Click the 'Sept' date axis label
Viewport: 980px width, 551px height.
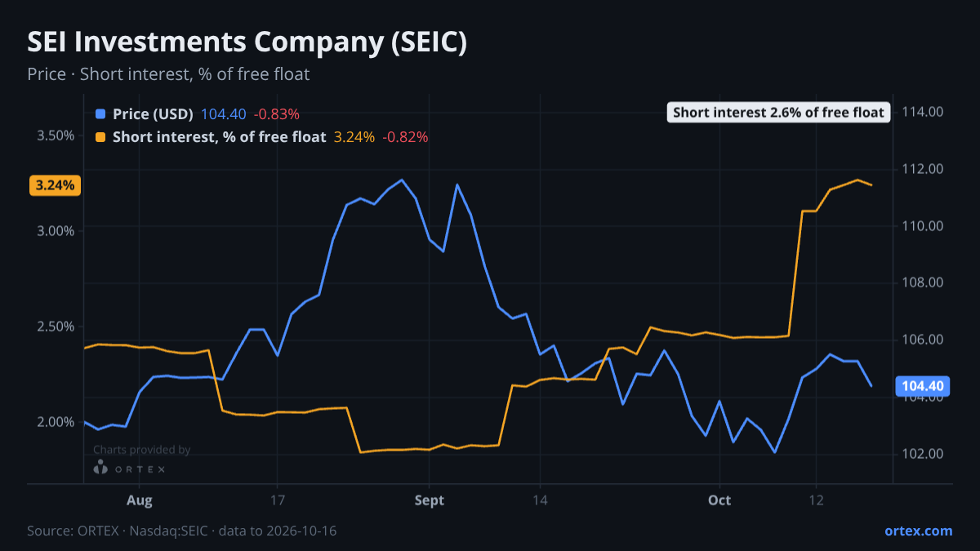pos(430,500)
